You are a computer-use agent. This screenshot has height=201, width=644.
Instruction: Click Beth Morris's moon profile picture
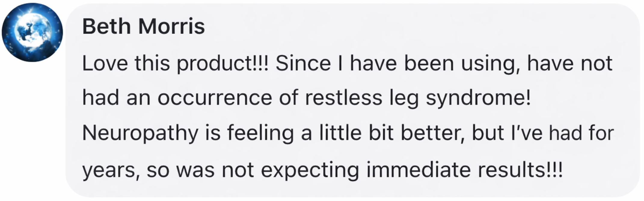tap(32, 32)
